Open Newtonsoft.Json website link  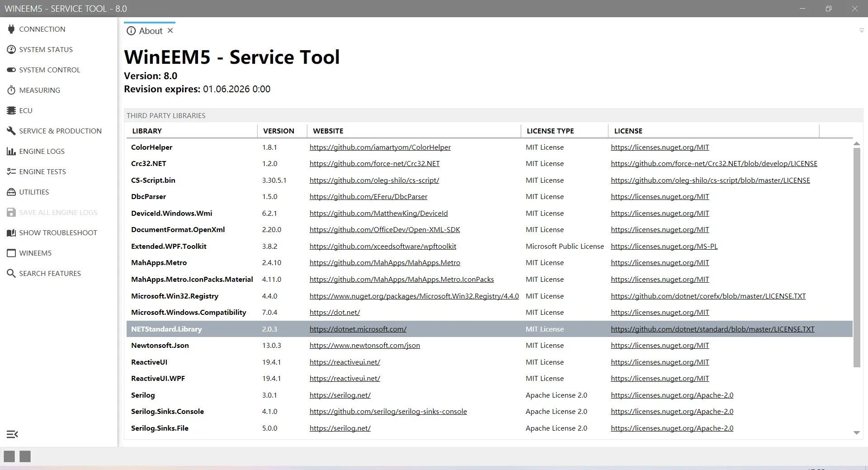[364, 346]
